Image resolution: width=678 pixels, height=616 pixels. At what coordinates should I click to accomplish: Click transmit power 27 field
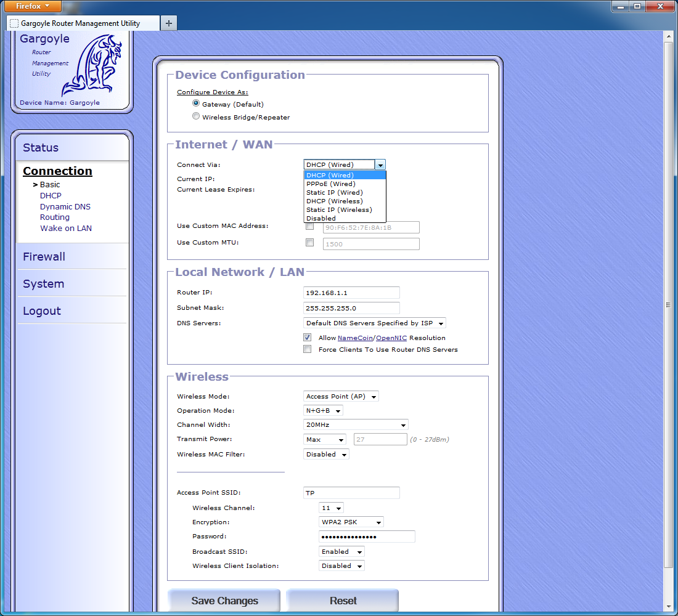point(380,440)
